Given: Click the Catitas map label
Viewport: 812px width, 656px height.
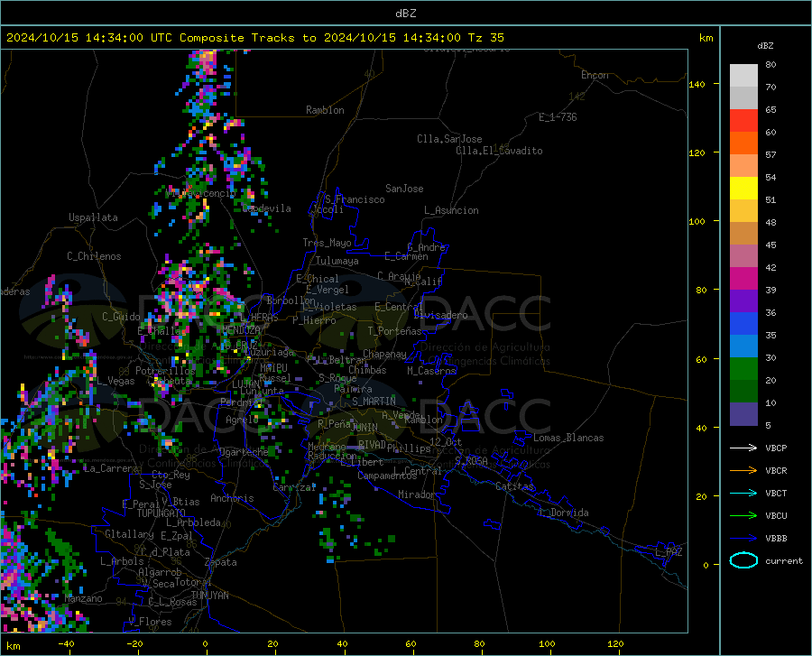Looking at the screenshot, I should click(x=514, y=486).
